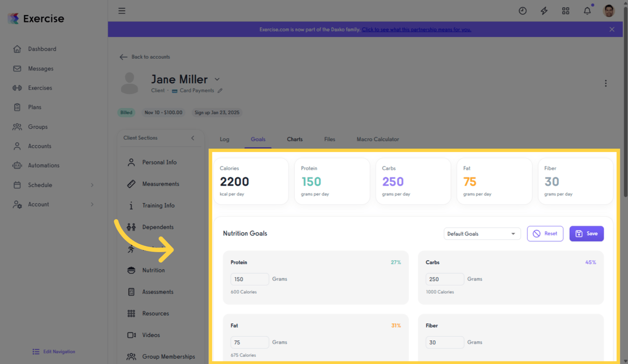The height and width of the screenshot is (364, 628).
Task: Open the Macro Calculator tab
Action: (377, 139)
